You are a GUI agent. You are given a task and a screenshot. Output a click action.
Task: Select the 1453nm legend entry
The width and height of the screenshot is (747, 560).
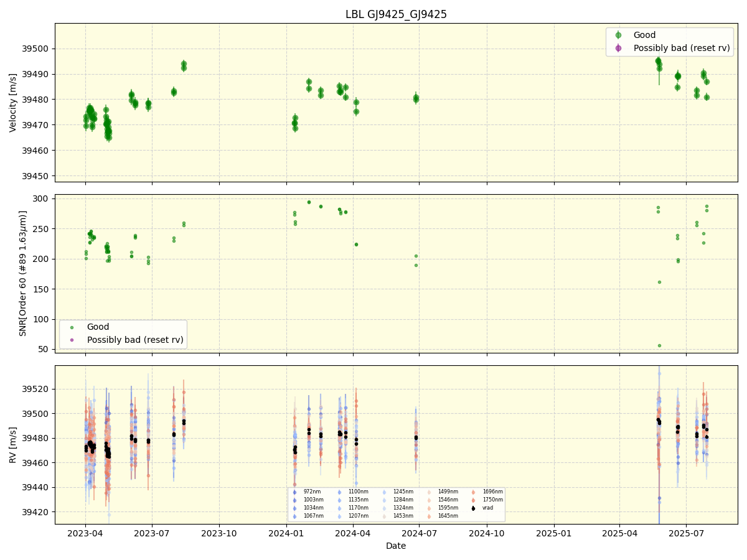tap(403, 516)
